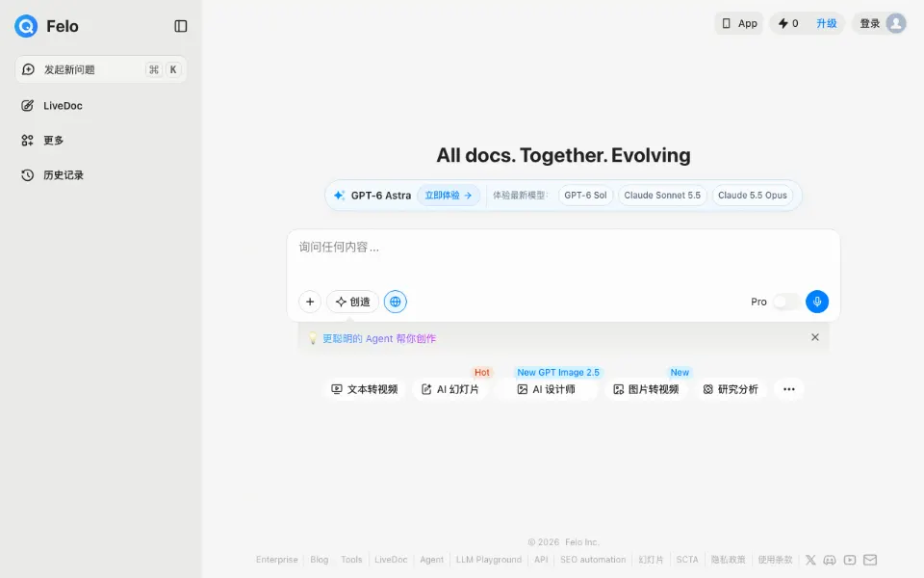Screen dimensions: 924x578
Task: Click the lightning credits counter
Action: (x=788, y=23)
